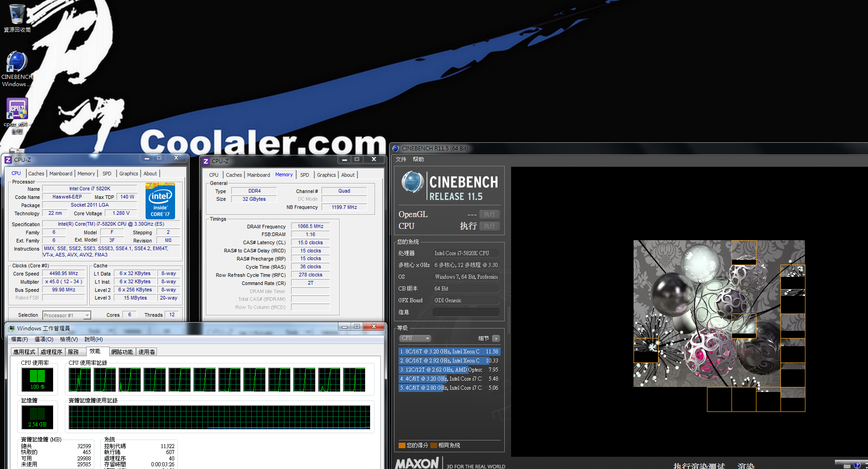Click the language bar help icon
The image size is (868, 469).
click(857, 465)
